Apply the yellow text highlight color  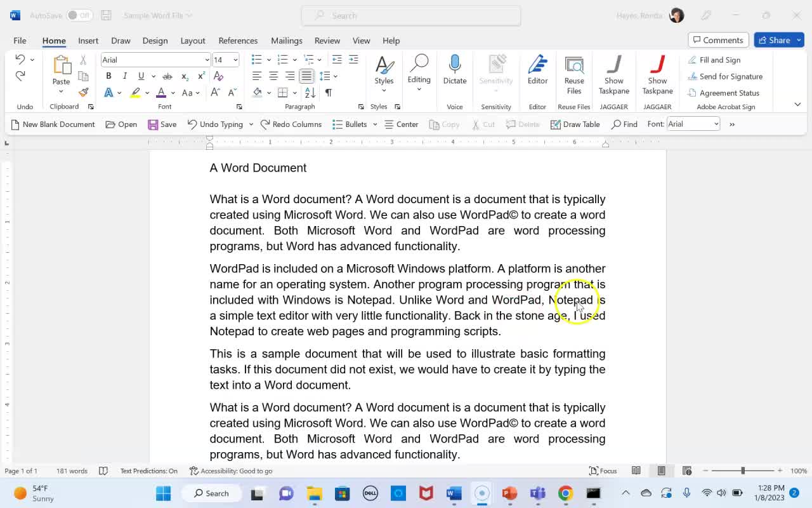point(135,93)
